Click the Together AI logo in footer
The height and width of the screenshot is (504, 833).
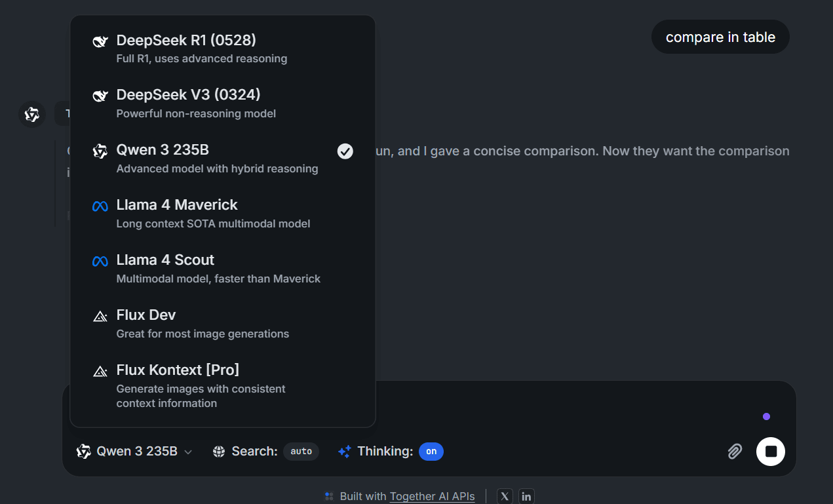329,496
